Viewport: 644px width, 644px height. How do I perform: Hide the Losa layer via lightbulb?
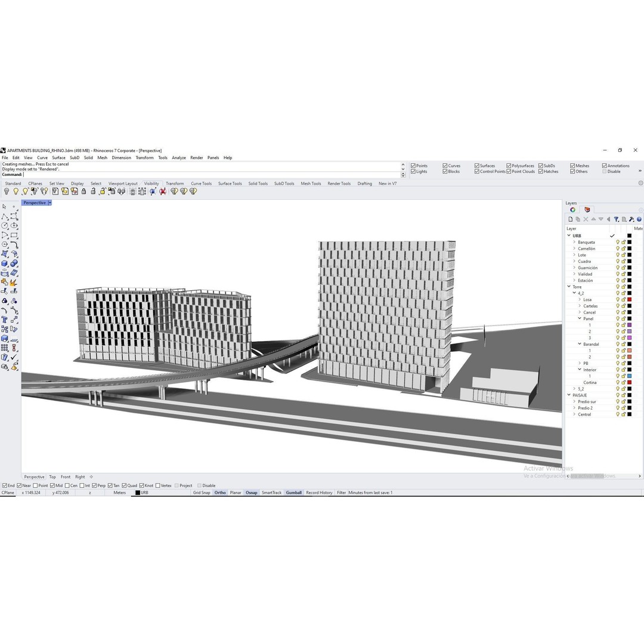click(617, 299)
